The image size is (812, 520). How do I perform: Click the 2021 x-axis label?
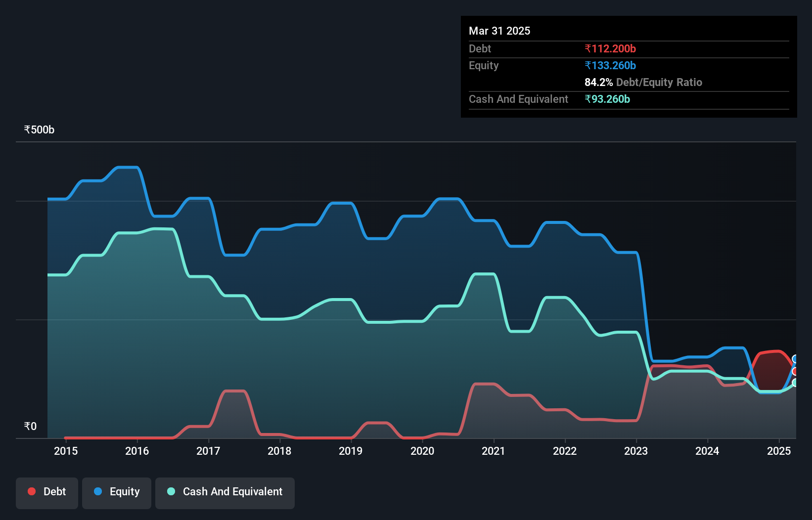coord(494,451)
